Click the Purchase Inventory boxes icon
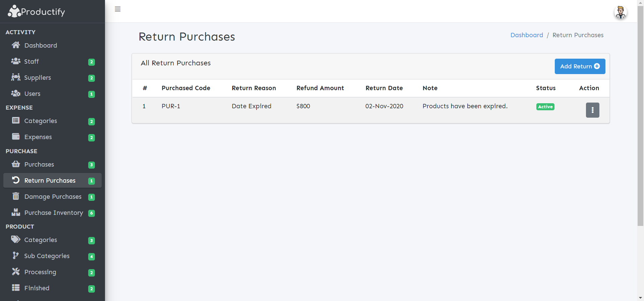644x301 pixels. click(16, 213)
